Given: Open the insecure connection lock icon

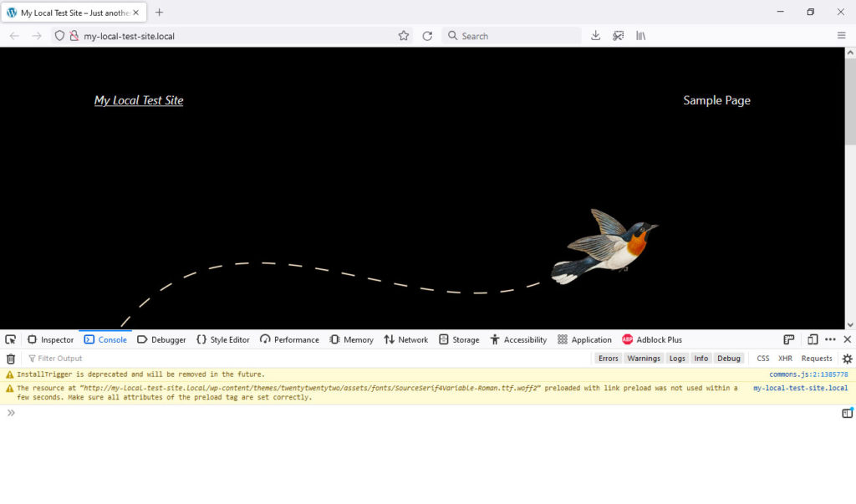Looking at the screenshot, I should tap(74, 36).
